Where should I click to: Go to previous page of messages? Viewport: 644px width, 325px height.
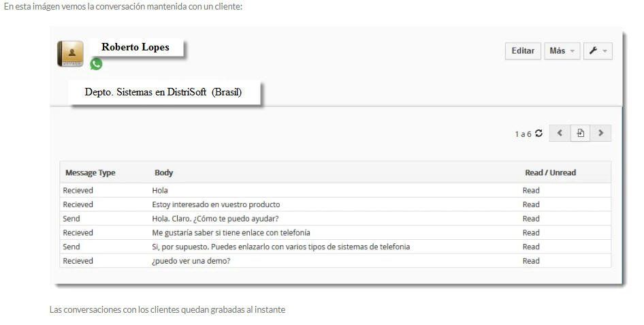(x=560, y=133)
